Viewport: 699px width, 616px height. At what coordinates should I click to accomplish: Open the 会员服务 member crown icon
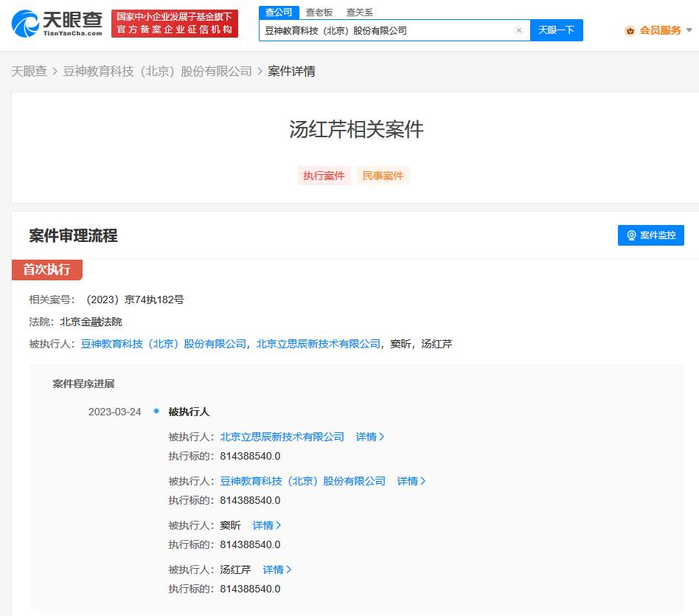pyautogui.click(x=630, y=30)
